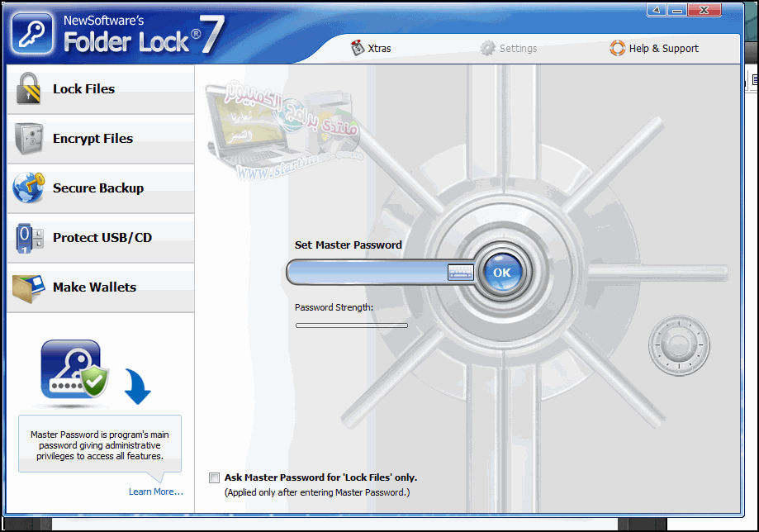Follow the Learn More link
The width and height of the screenshot is (759, 532).
(x=156, y=492)
